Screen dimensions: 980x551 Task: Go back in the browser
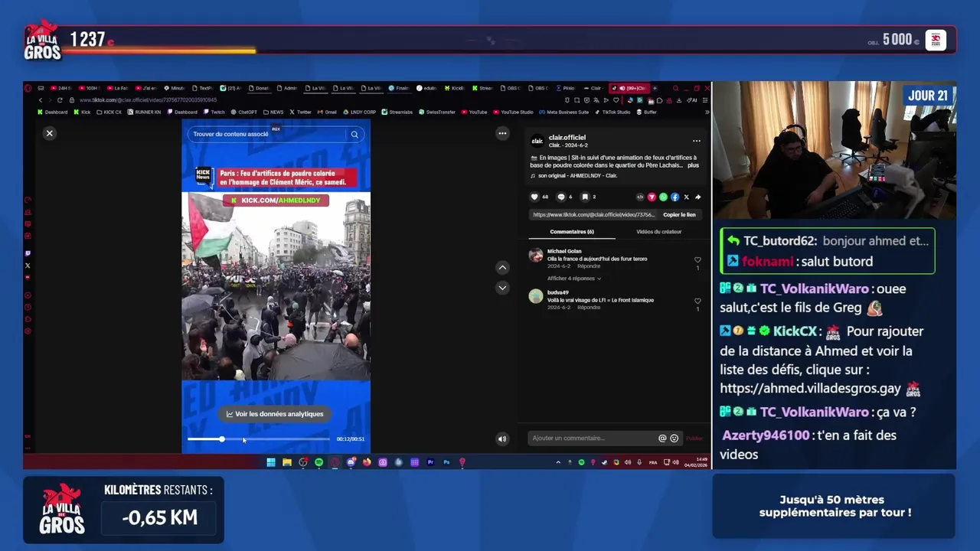click(x=41, y=100)
